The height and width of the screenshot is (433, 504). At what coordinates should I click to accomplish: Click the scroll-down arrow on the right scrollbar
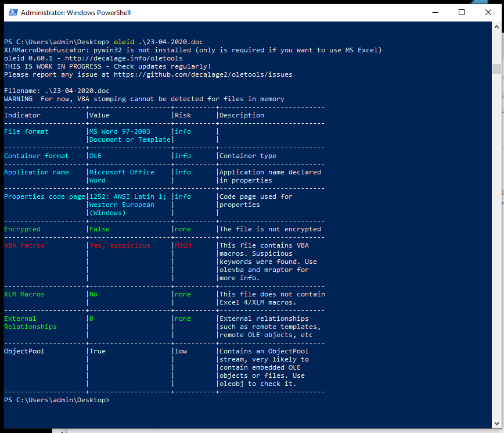click(x=498, y=423)
